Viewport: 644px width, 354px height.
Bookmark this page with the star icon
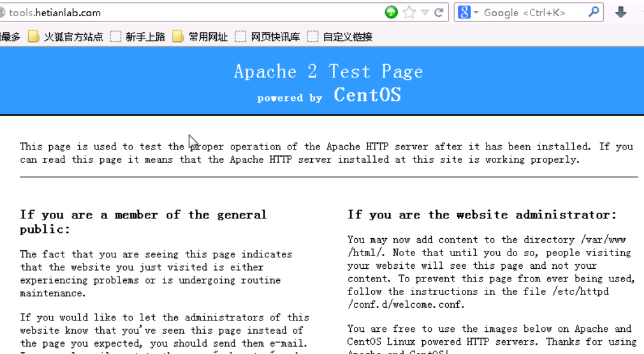pyautogui.click(x=409, y=13)
